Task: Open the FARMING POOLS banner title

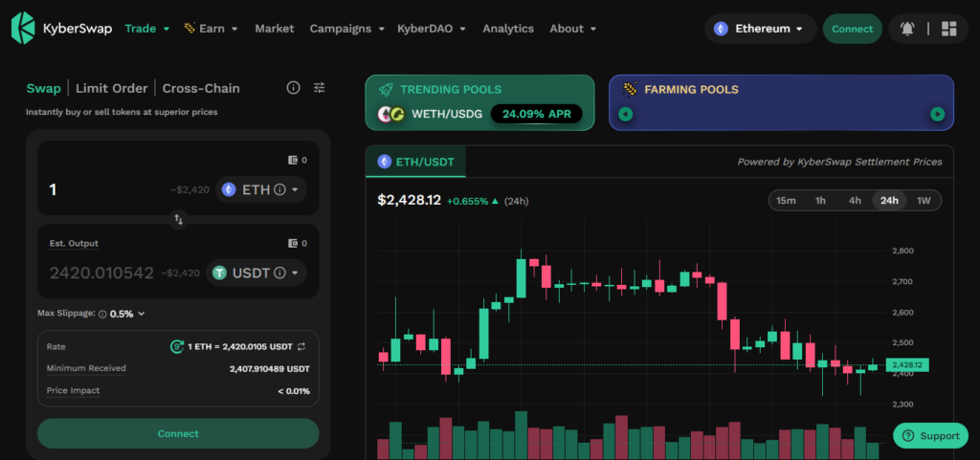Action: tap(691, 90)
